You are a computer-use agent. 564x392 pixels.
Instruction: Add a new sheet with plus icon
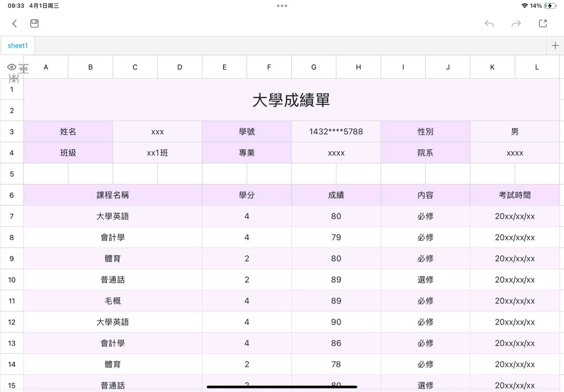(555, 45)
